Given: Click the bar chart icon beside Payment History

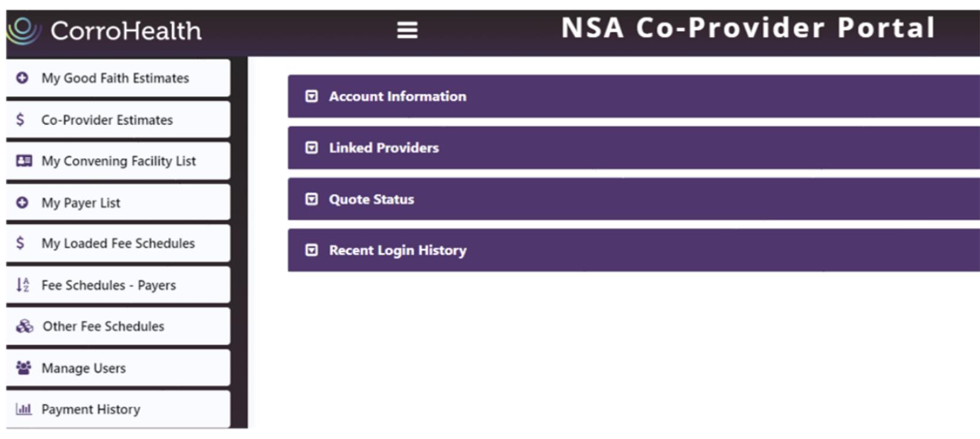Looking at the screenshot, I should click(x=24, y=409).
